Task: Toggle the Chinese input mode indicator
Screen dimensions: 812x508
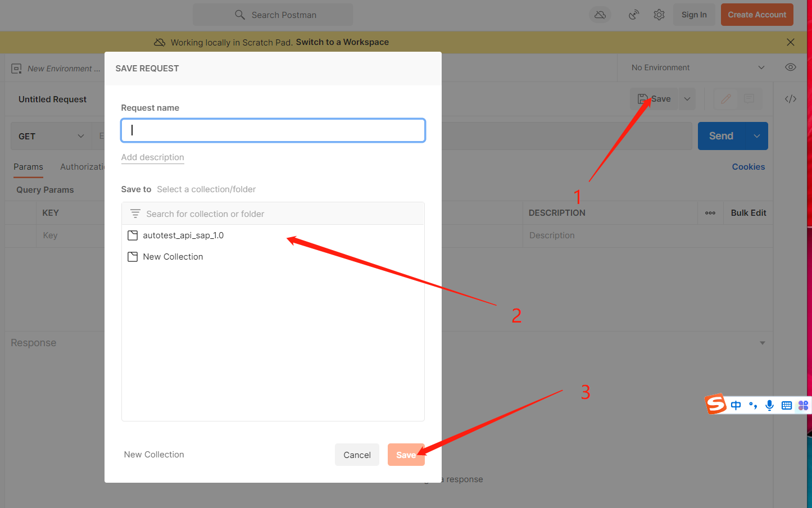Action: pos(736,405)
